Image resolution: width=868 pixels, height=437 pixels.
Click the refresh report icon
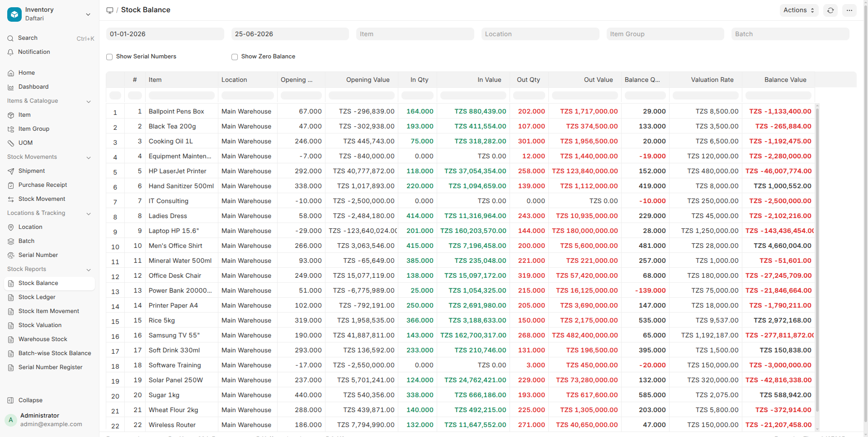830,10
